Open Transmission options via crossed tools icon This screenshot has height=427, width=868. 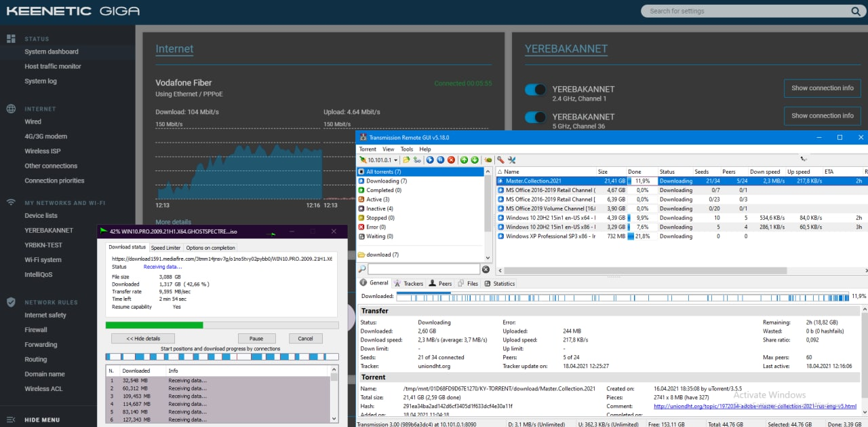point(512,160)
